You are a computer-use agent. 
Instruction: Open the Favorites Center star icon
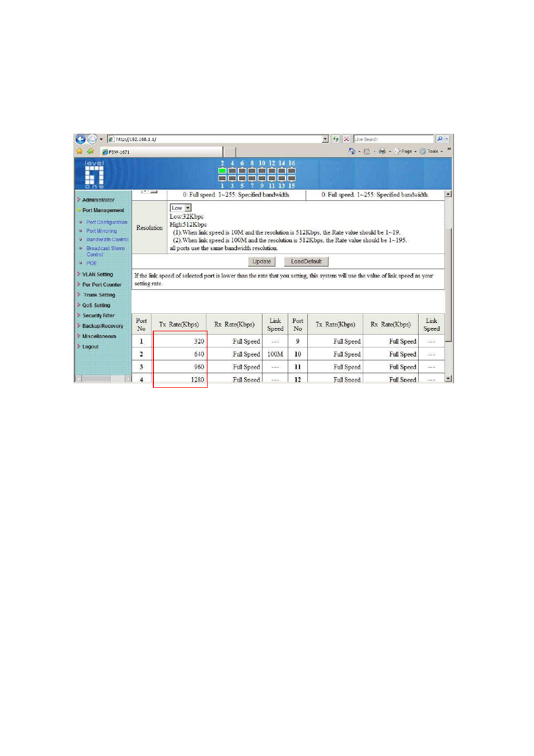click(x=79, y=151)
